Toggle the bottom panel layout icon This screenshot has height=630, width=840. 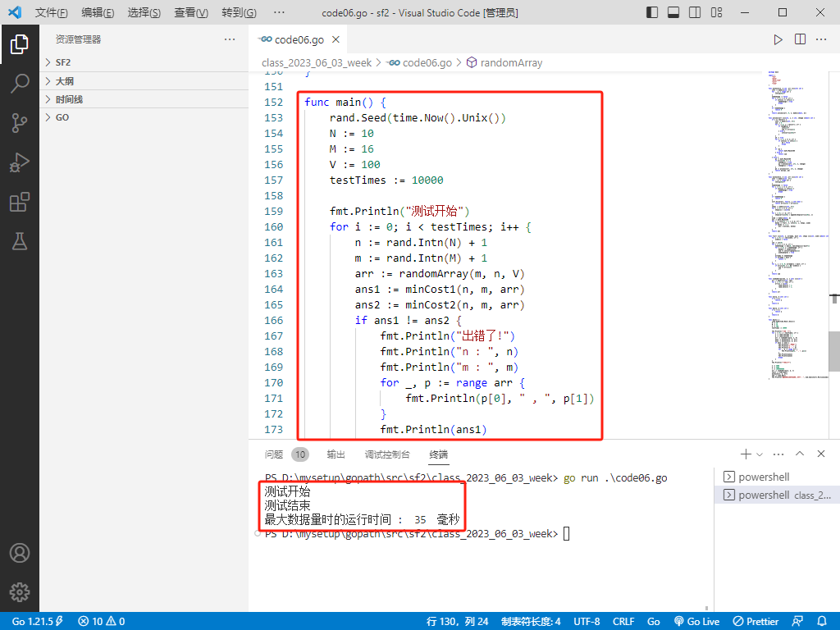coord(673,12)
